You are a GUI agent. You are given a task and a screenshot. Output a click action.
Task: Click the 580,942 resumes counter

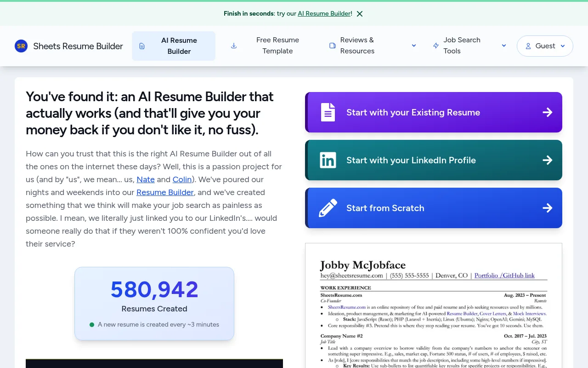point(154,289)
